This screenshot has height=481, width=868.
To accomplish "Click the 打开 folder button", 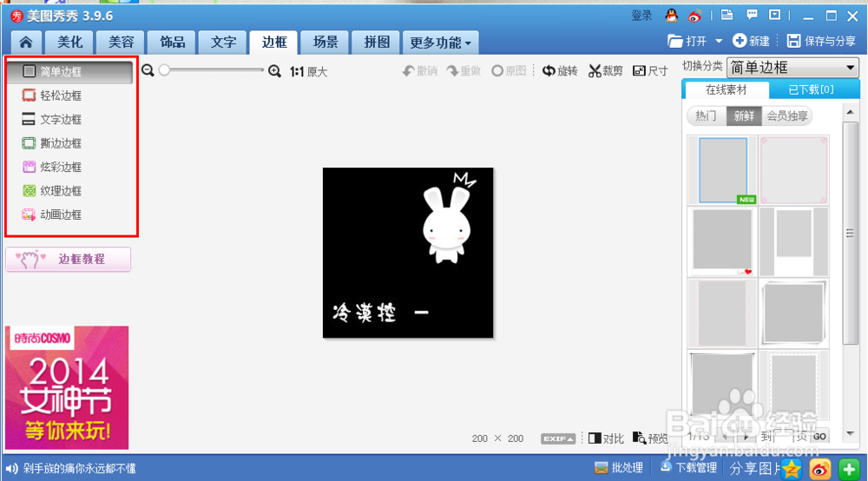I will [687, 41].
